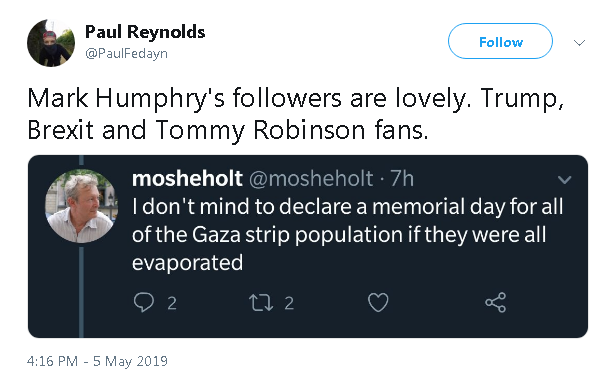Viewport: 612px width, 380px height.
Task: Open the 7h timestamp on the quoted tweet
Action: point(402,179)
